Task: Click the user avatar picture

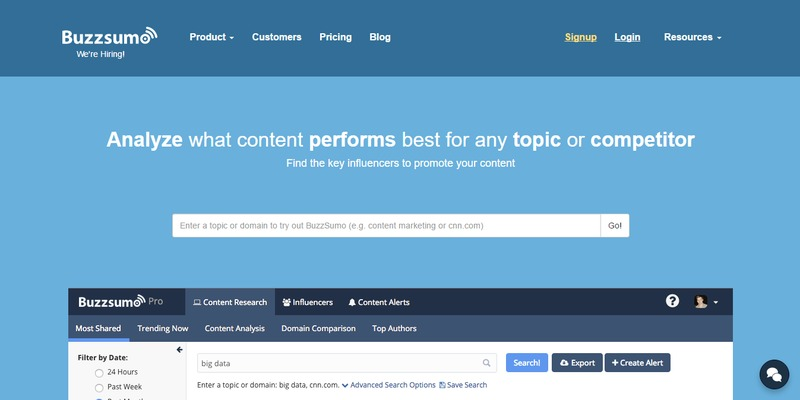Action: pos(701,302)
